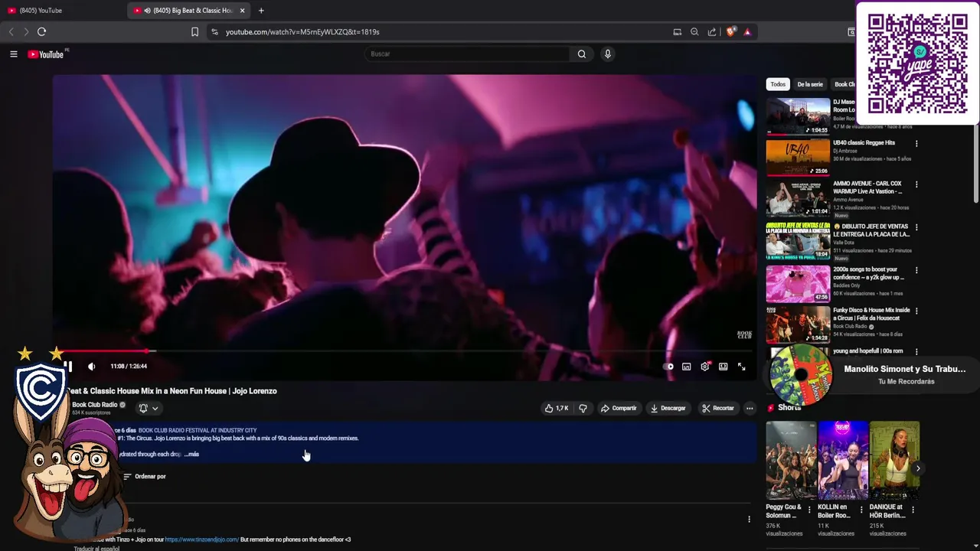Open options for AMMO AVENUE video
Viewport: 980px width, 551px height.
click(916, 184)
